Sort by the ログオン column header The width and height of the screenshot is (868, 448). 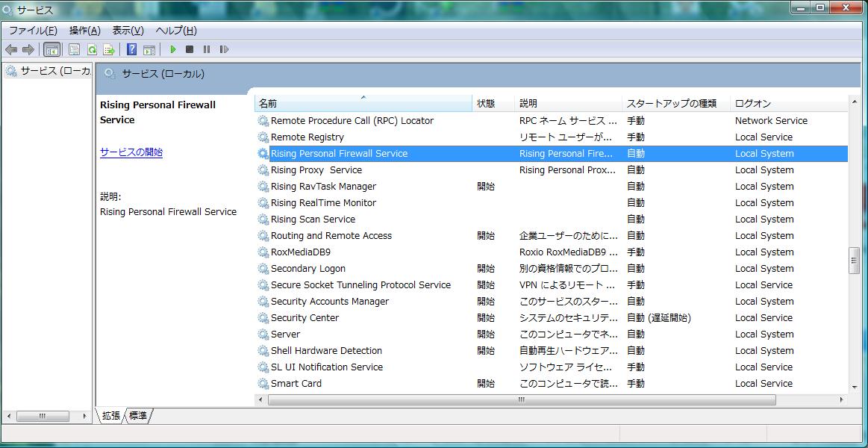(x=752, y=104)
